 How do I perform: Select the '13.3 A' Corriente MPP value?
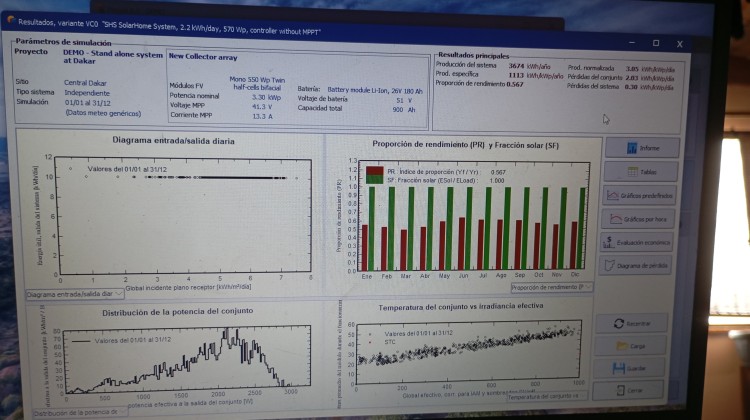pyautogui.click(x=262, y=116)
